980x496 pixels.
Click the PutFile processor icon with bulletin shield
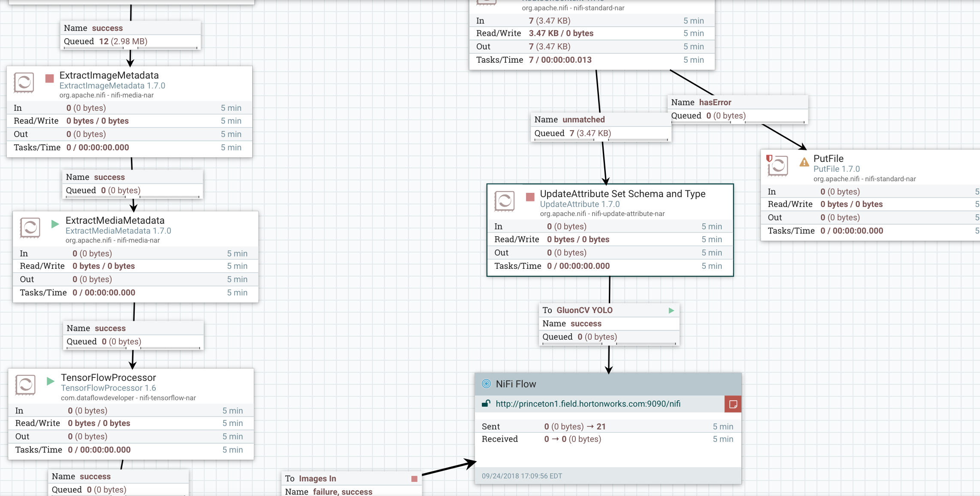777,165
